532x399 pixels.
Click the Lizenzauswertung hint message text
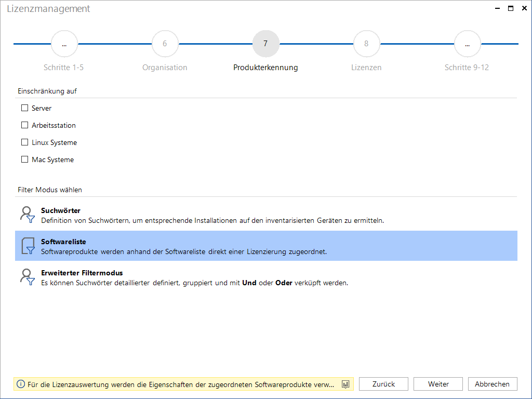click(x=180, y=384)
